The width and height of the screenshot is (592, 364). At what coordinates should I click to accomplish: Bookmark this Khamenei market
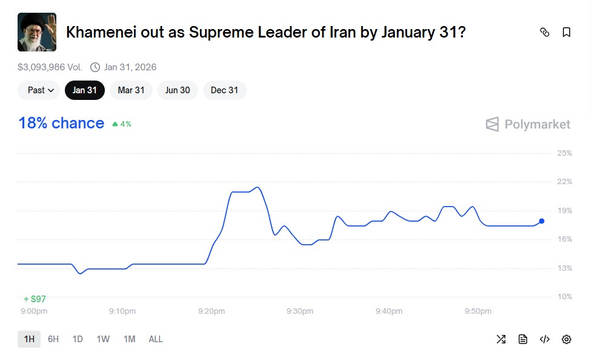[x=567, y=32]
